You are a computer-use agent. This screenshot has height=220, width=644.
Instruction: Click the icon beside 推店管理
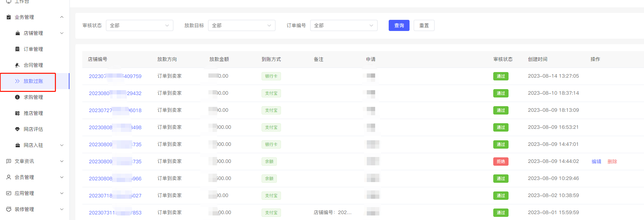(x=17, y=113)
